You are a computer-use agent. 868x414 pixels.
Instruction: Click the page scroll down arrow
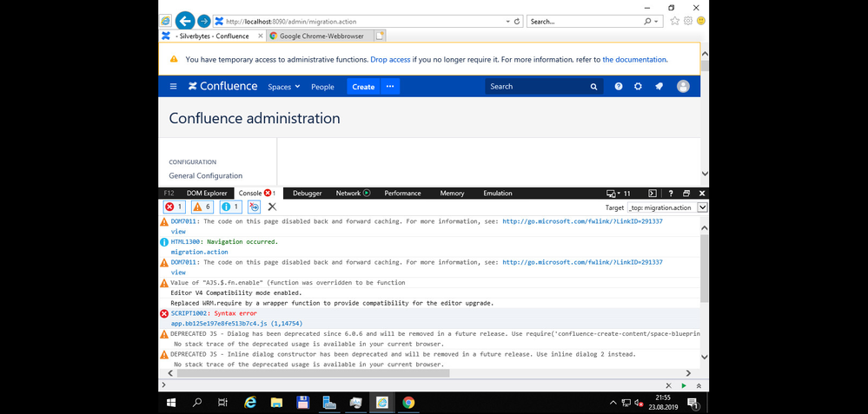tap(704, 174)
